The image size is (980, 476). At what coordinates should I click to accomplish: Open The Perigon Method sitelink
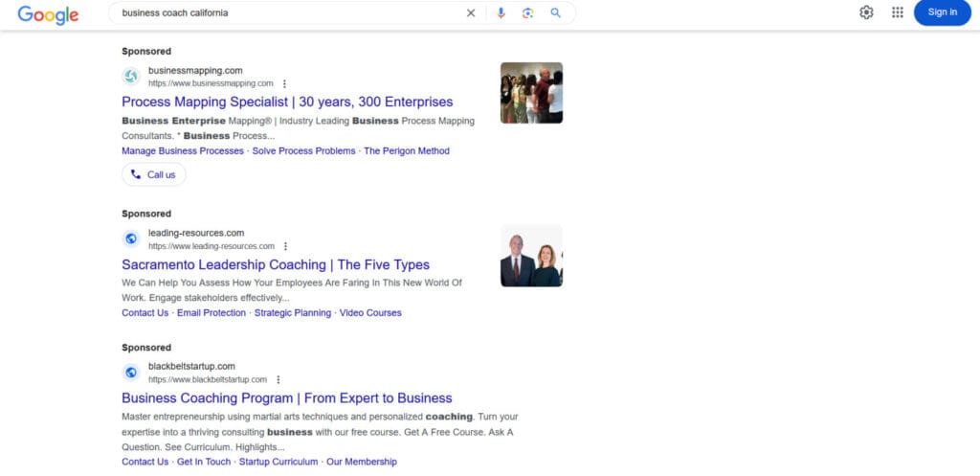[x=406, y=150]
